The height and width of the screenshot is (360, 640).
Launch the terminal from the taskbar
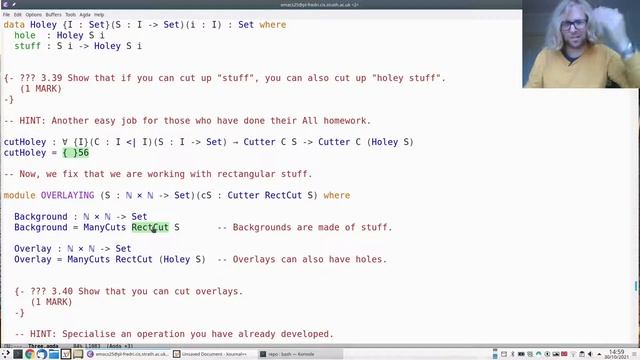click(x=18, y=354)
